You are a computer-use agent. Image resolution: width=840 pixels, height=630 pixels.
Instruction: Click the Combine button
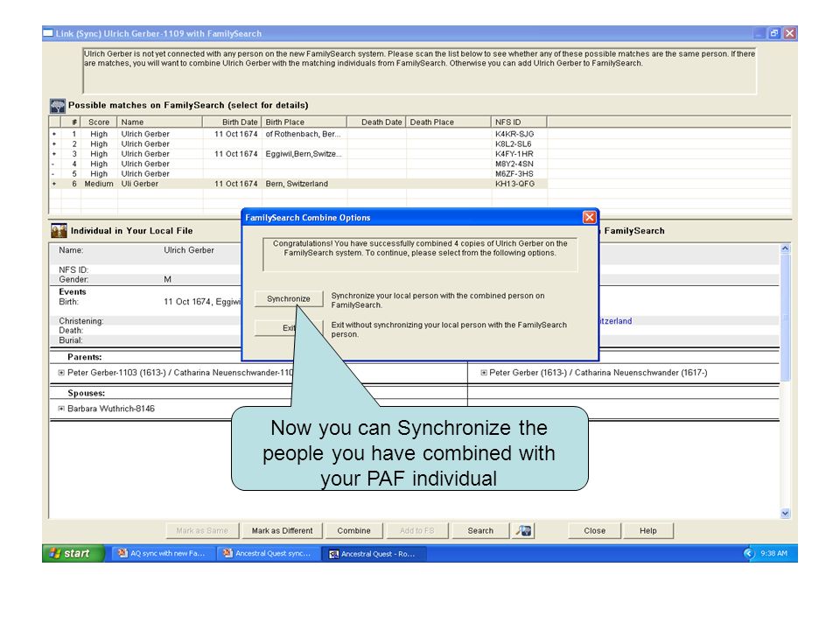point(353,530)
